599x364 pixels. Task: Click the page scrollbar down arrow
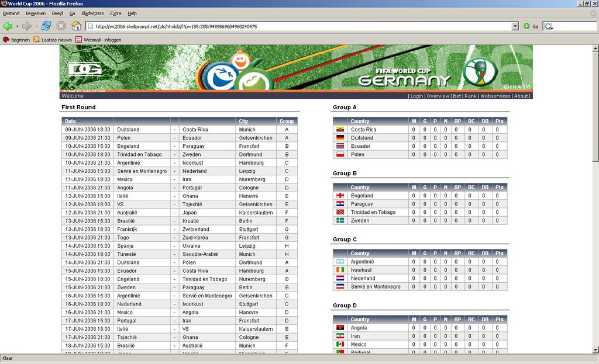(595, 349)
